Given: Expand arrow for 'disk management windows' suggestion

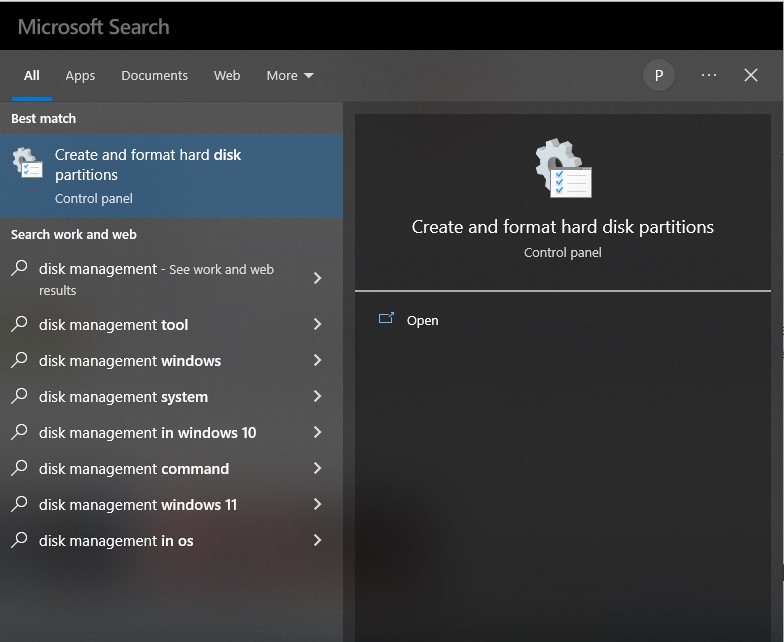Looking at the screenshot, I should point(317,361).
